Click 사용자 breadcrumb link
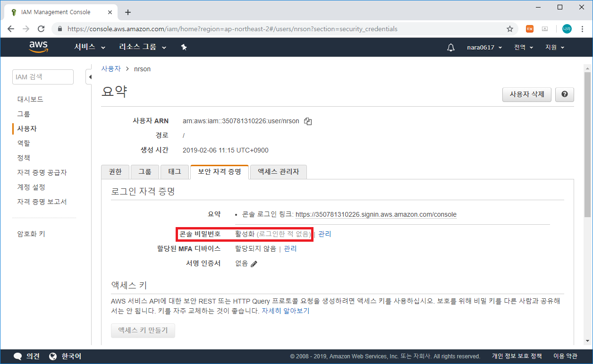593x364 pixels. click(111, 68)
